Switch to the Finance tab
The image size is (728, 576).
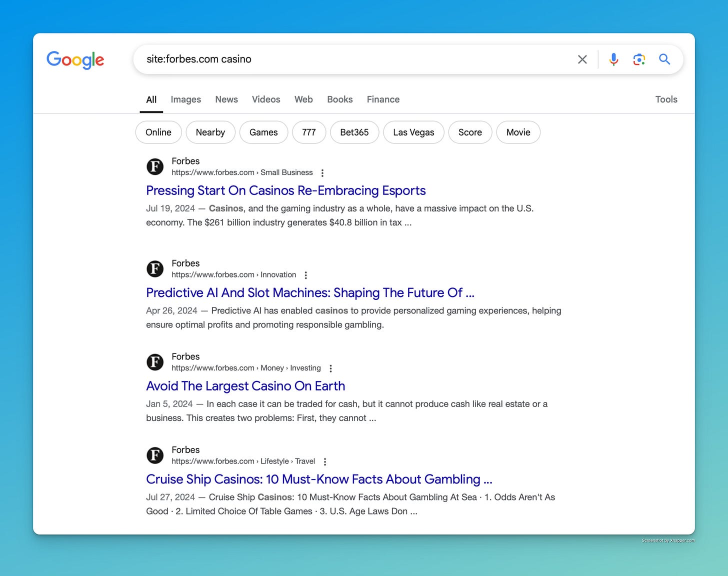point(383,99)
